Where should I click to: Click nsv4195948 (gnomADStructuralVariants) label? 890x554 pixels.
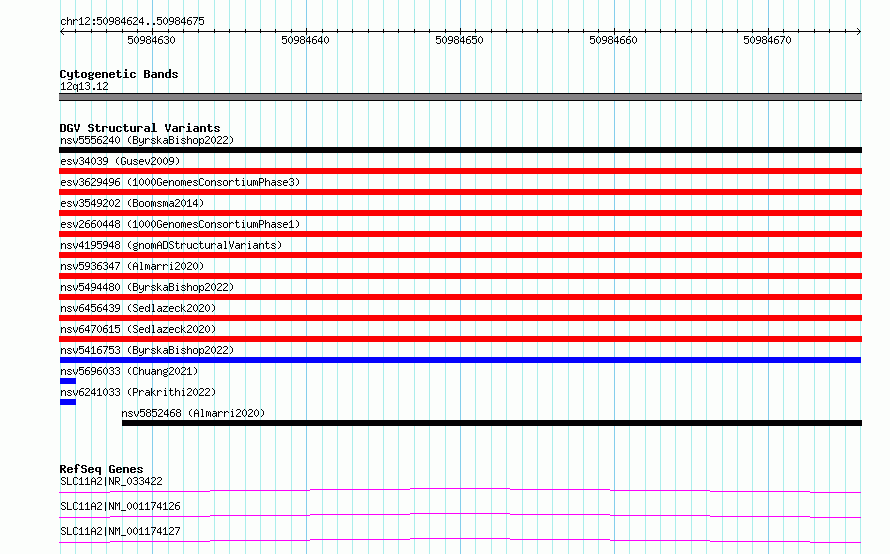coord(171,245)
